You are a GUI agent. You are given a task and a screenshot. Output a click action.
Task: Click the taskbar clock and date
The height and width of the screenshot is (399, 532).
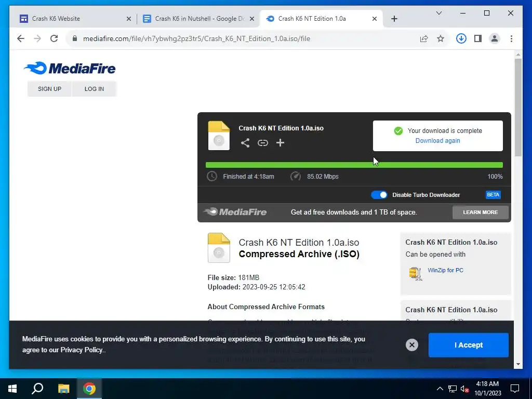[487, 389]
